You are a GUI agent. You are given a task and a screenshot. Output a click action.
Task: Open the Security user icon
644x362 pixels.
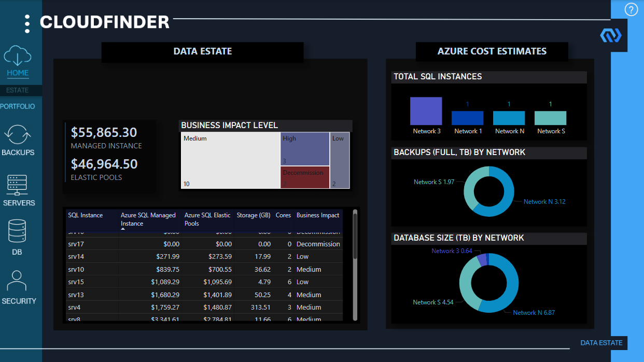17,281
